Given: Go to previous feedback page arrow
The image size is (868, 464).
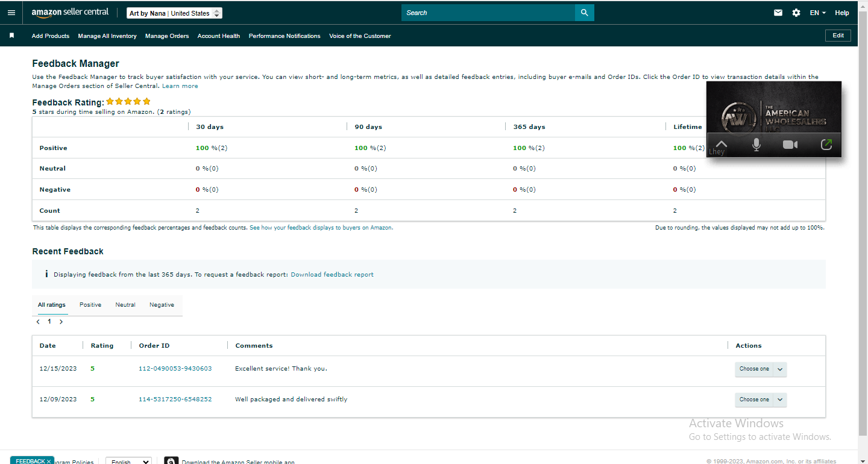Looking at the screenshot, I should pyautogui.click(x=38, y=322).
